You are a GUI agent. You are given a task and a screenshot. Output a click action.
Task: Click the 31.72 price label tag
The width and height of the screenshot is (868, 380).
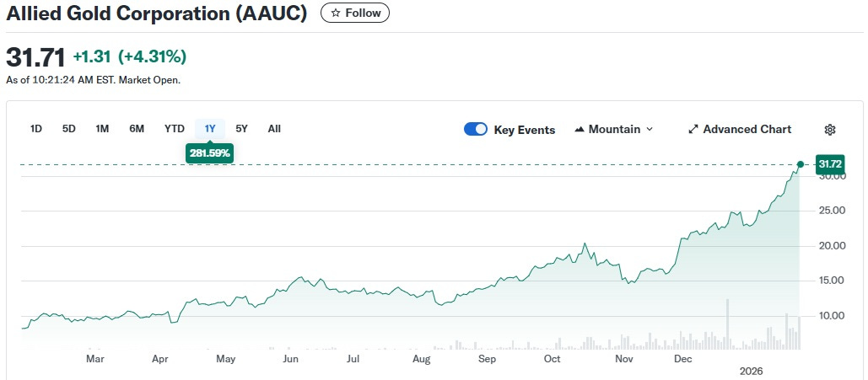coord(830,165)
